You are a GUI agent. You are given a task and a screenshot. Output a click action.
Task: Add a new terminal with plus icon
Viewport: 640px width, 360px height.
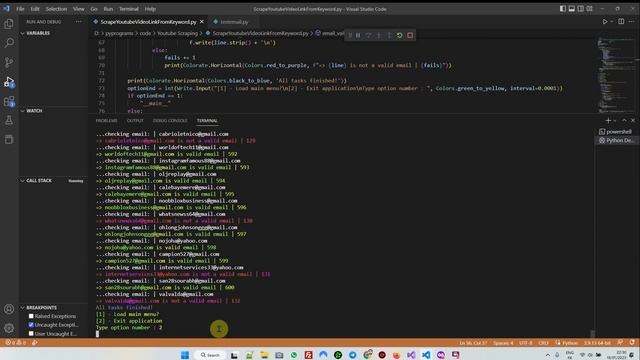(608, 120)
